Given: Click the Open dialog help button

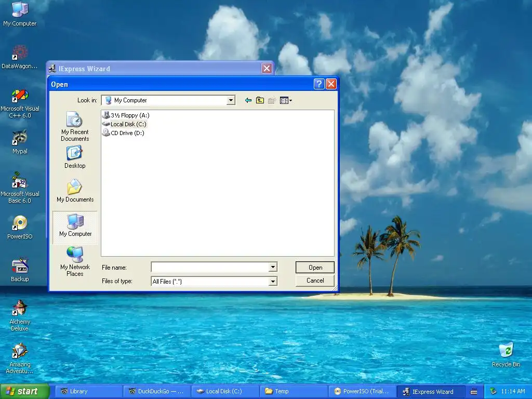Looking at the screenshot, I should tap(319, 84).
